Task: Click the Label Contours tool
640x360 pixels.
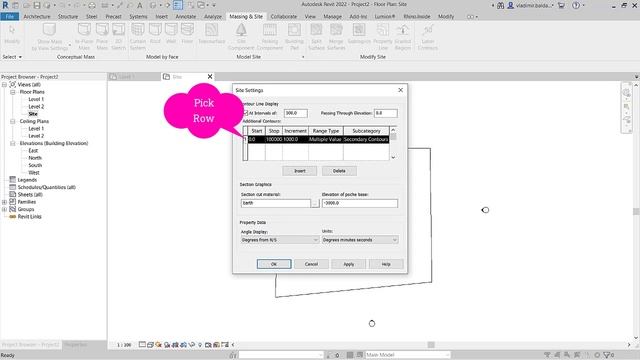Action: (x=427, y=37)
